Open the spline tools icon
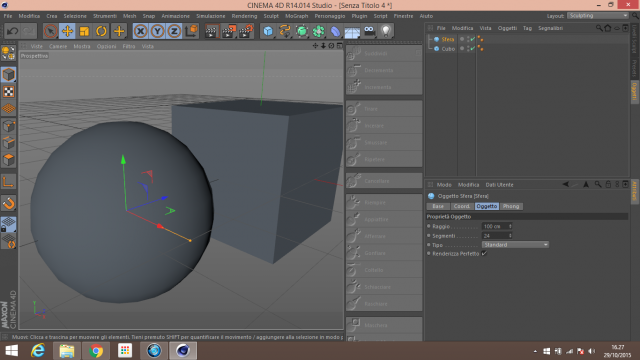Image resolution: width=640 pixels, height=360 pixels. coord(285,31)
